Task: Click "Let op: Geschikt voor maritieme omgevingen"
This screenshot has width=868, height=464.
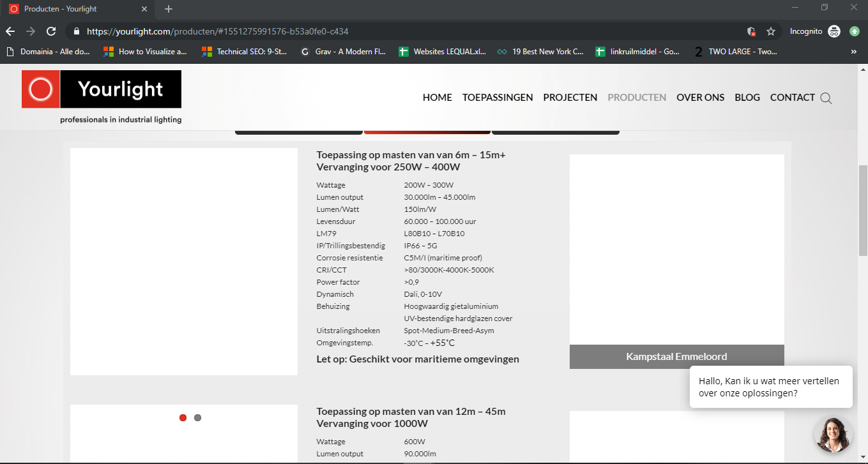Action: [418, 359]
